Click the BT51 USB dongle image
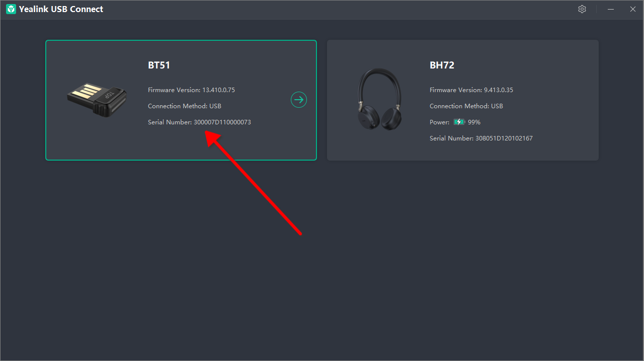The width and height of the screenshot is (644, 361). 98,101
